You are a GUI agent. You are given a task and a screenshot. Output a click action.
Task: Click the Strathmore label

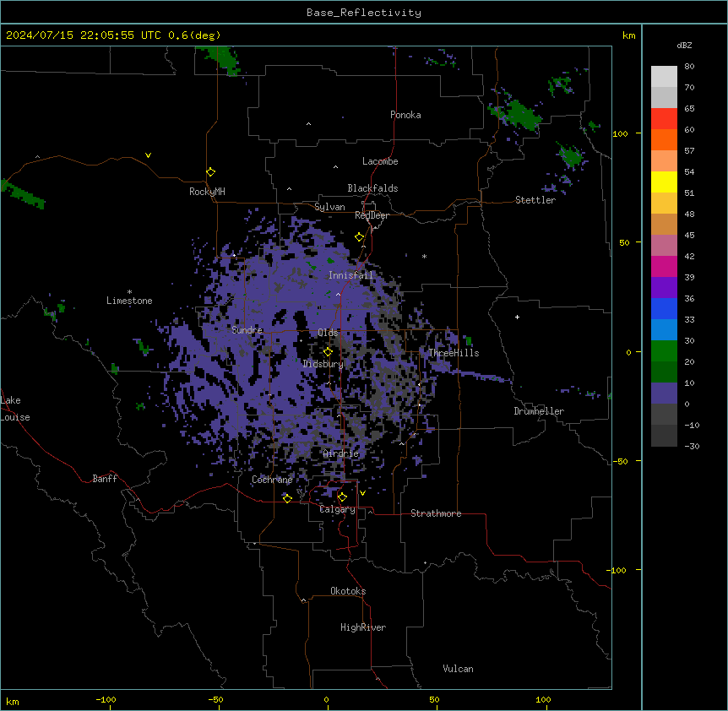pyautogui.click(x=436, y=513)
